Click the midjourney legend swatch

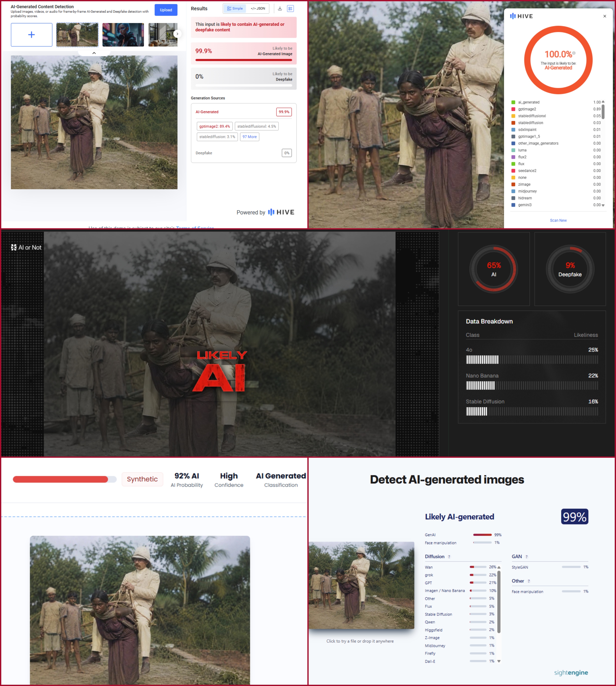pyautogui.click(x=513, y=191)
